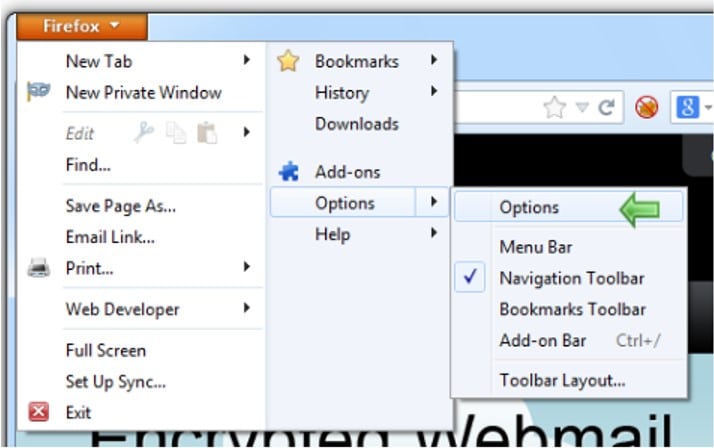714x448 pixels.
Task: Click the Add-ons puzzle piece icon
Action: click(x=289, y=172)
